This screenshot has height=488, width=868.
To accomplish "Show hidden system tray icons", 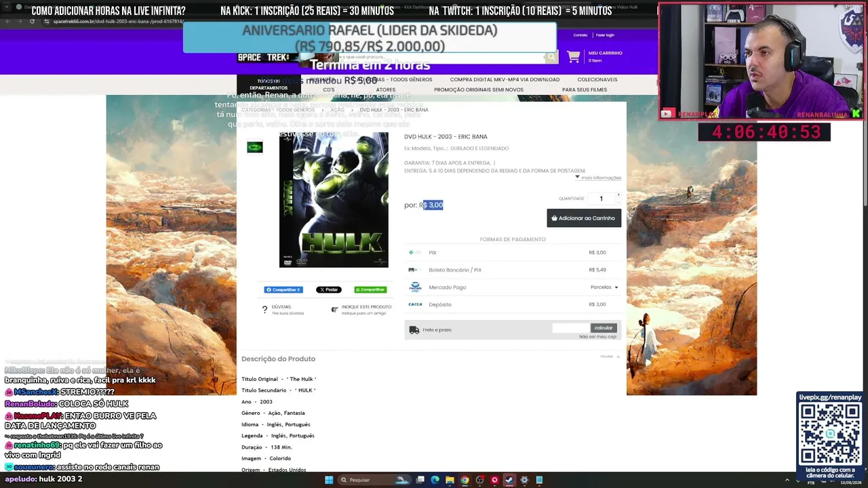I will (787, 480).
